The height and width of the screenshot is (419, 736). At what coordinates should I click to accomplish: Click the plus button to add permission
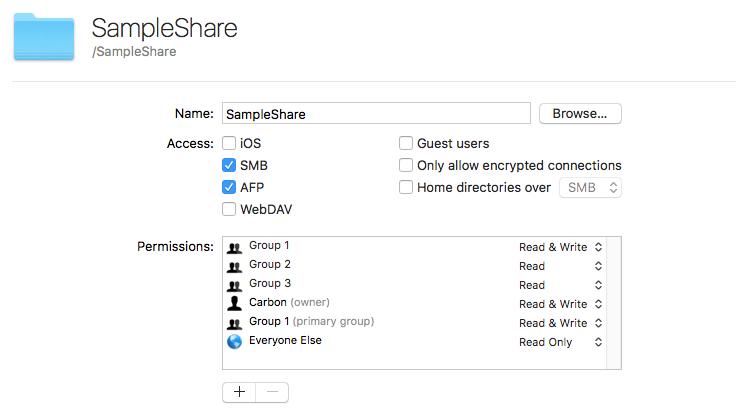pyautogui.click(x=238, y=392)
